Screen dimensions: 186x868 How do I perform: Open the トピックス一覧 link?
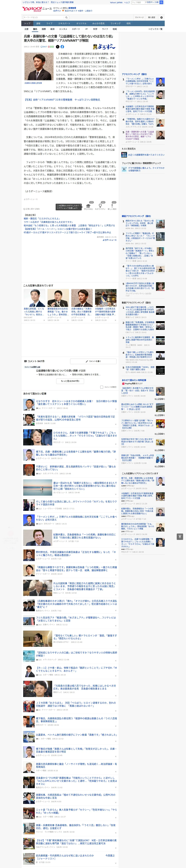tap(155, 29)
